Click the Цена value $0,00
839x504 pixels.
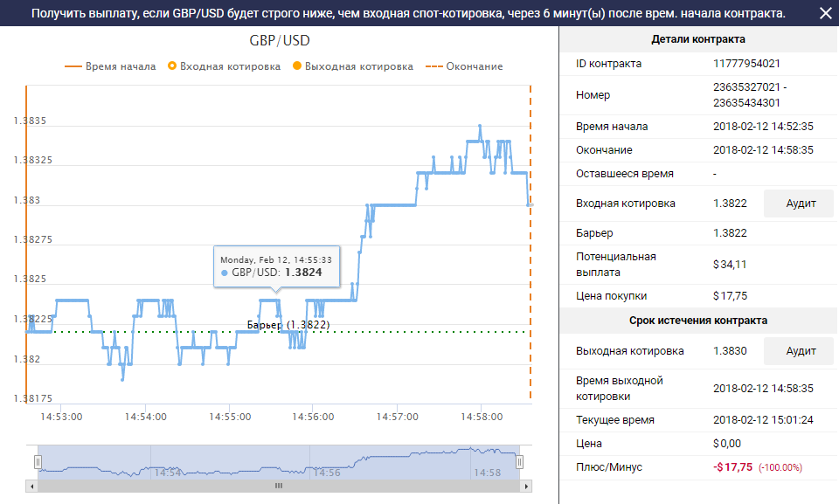click(x=727, y=444)
